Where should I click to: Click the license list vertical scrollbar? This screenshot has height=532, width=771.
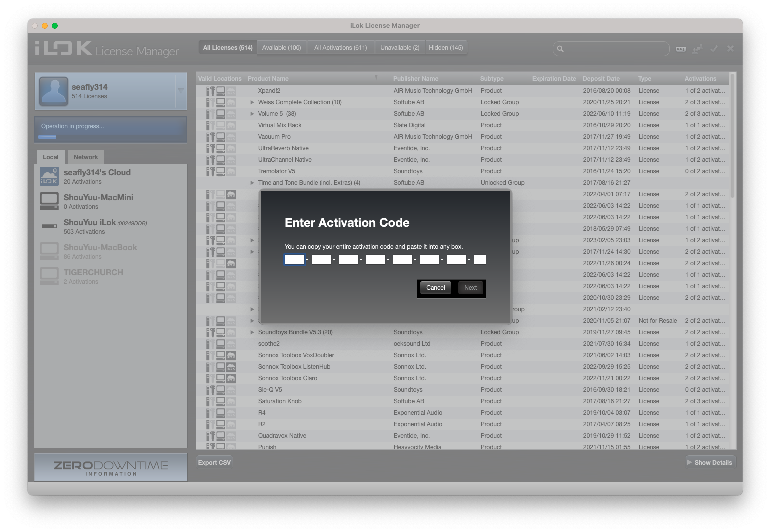tap(733, 135)
